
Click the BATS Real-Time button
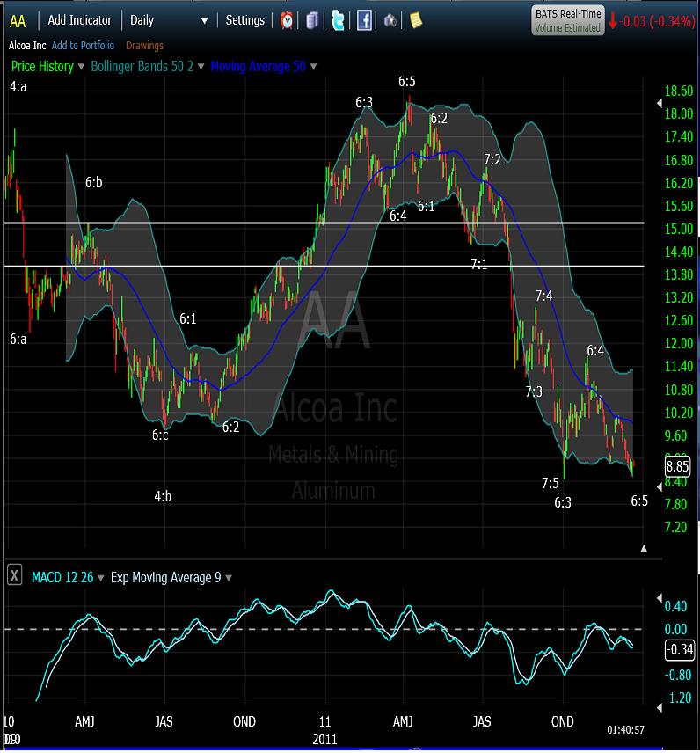[567, 20]
